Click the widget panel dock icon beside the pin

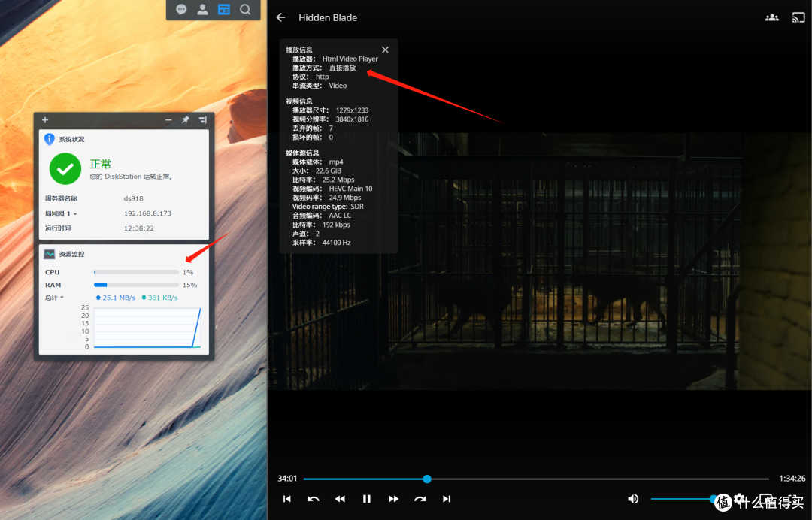point(202,120)
